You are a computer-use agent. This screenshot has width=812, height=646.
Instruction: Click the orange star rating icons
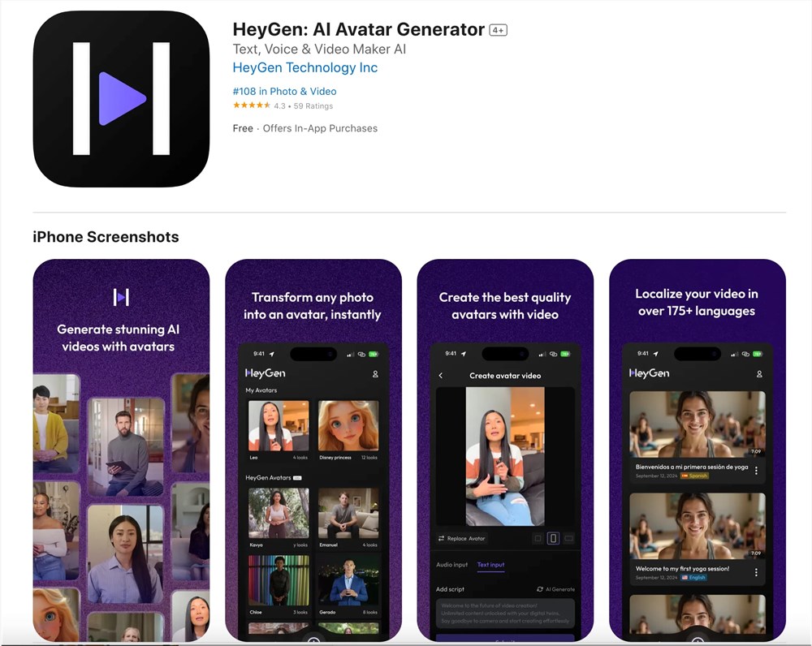(x=252, y=106)
